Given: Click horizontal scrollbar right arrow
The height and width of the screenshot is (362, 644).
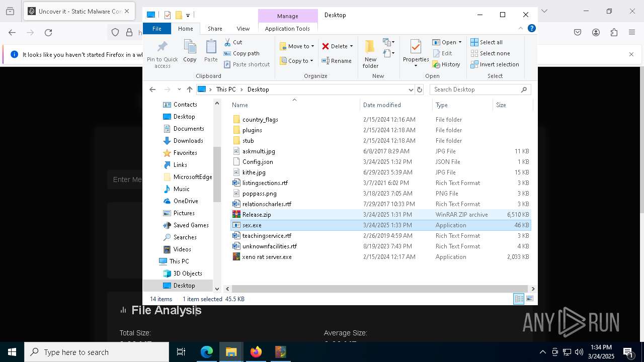Looking at the screenshot, I should [x=533, y=289].
